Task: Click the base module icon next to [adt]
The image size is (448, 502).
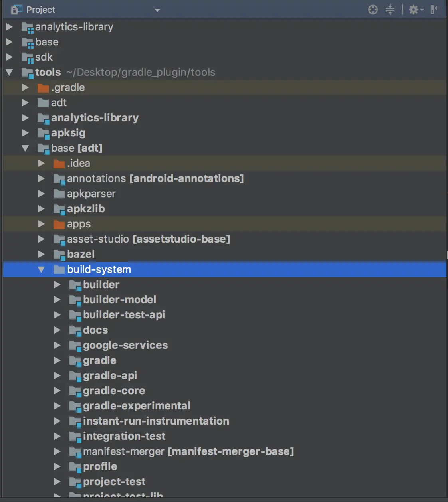Action: click(x=43, y=148)
